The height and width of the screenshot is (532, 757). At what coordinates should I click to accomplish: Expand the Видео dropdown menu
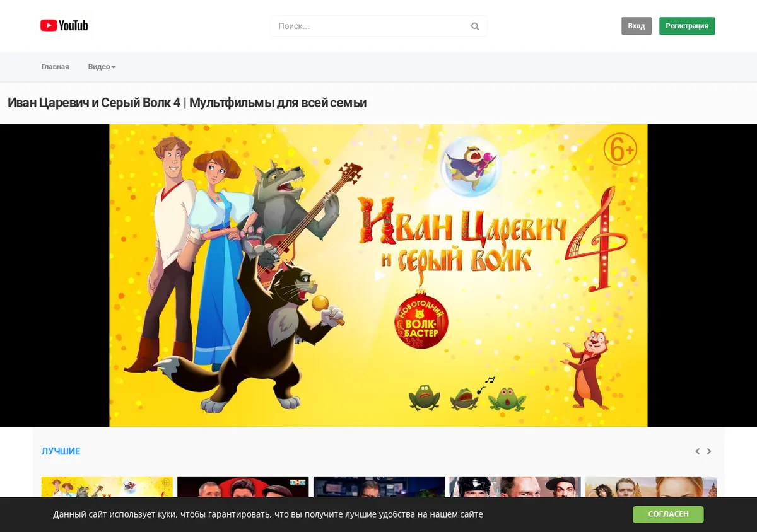coord(102,67)
